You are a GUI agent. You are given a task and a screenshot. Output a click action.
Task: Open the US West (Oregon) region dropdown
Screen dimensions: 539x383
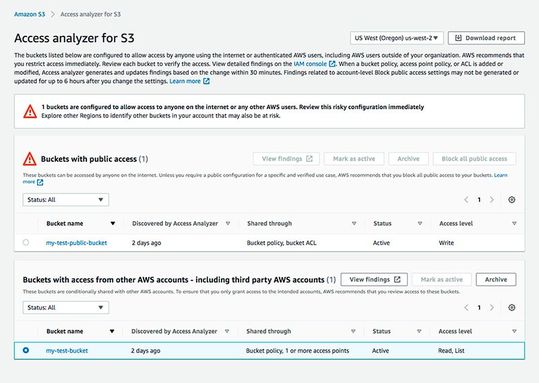click(x=396, y=38)
